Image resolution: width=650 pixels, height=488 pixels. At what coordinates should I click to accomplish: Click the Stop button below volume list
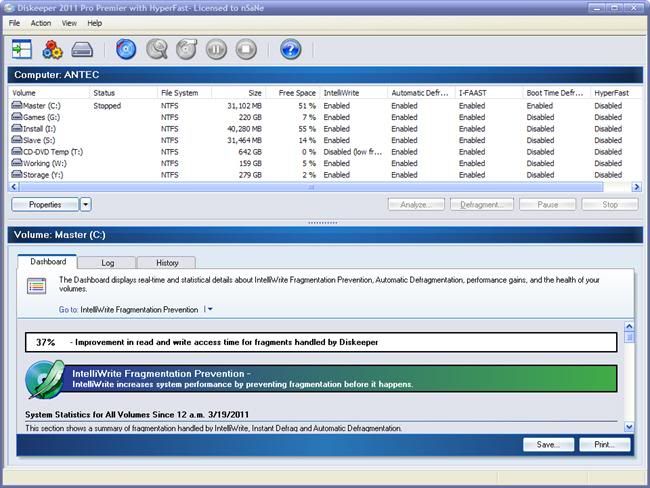[x=610, y=204]
